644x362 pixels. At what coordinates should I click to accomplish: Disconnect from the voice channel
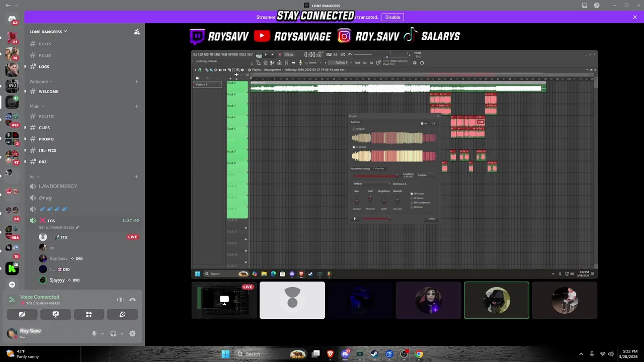coord(132,300)
